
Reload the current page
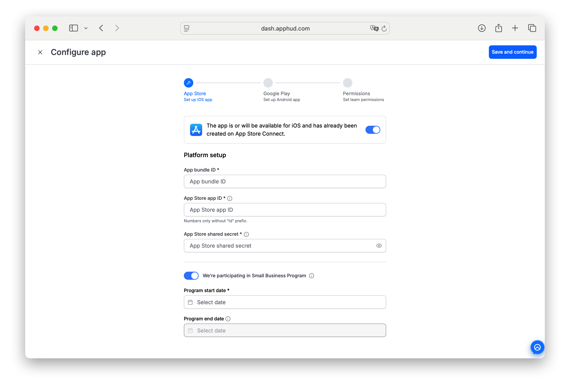384,29
